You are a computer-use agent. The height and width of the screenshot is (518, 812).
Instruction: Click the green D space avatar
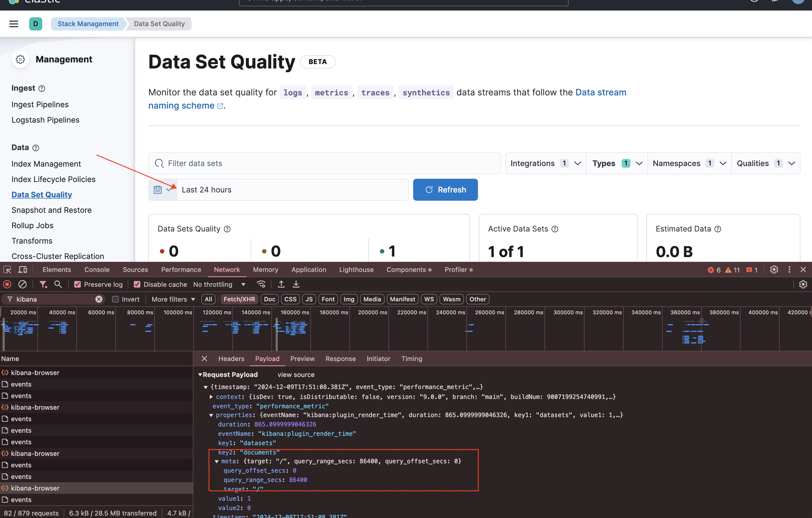35,24
